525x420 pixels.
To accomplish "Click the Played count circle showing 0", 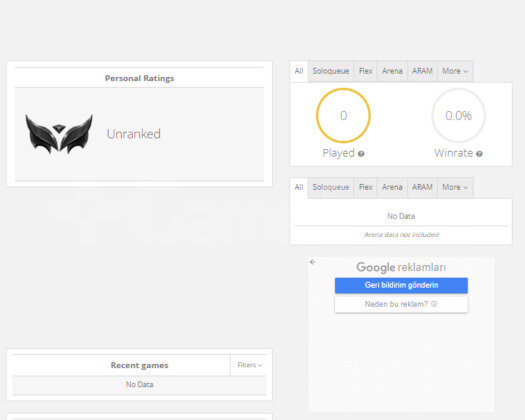I will click(343, 116).
